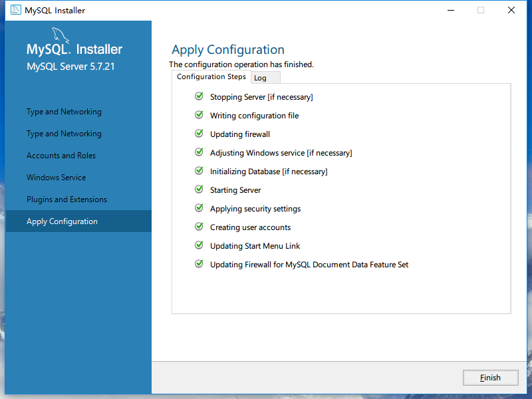Image resolution: width=532 pixels, height=399 pixels.
Task: Click the check beside Updating Firewall for Document Data
Action: coord(199,264)
